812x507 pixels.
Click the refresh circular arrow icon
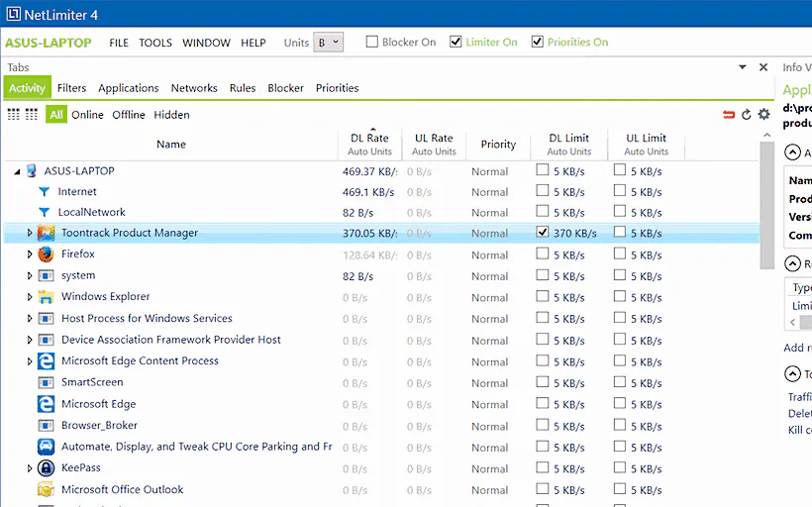pyautogui.click(x=747, y=115)
